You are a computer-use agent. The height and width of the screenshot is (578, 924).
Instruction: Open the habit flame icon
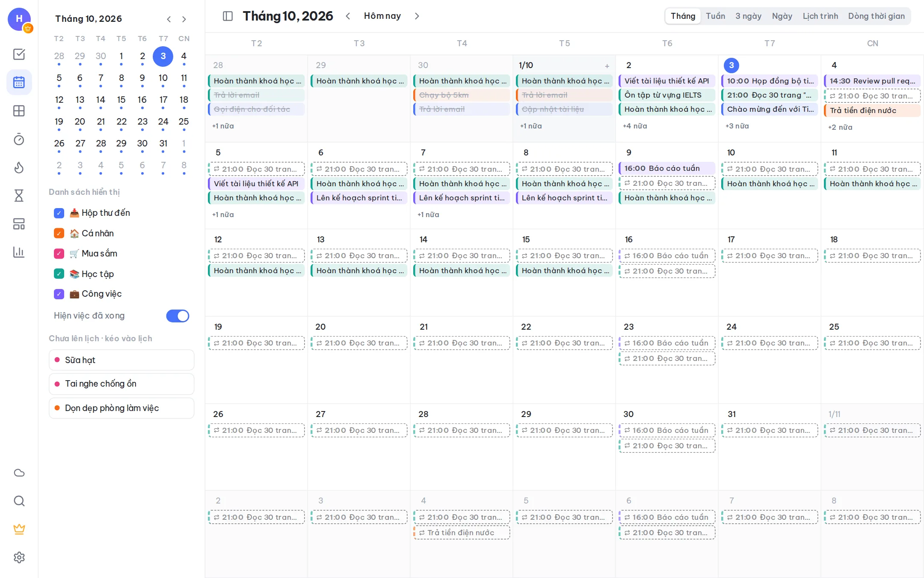point(19,167)
